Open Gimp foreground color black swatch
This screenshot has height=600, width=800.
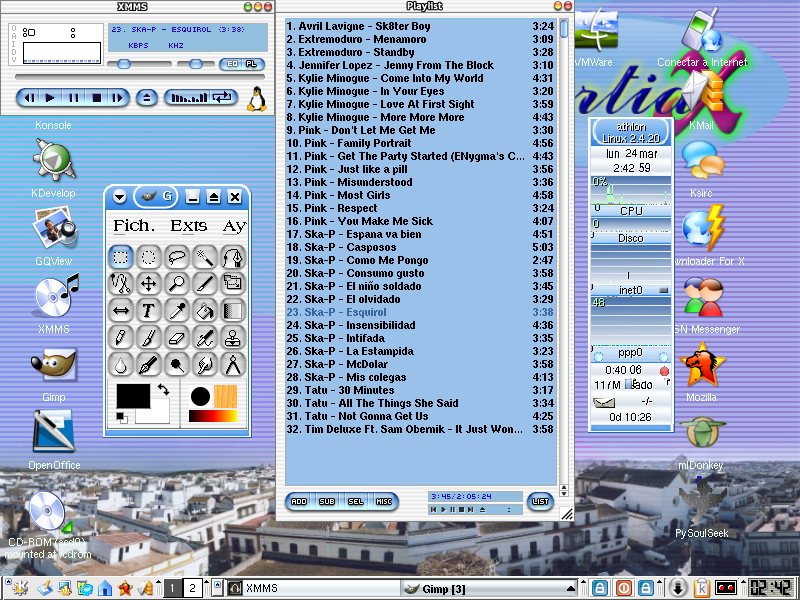click(x=133, y=396)
